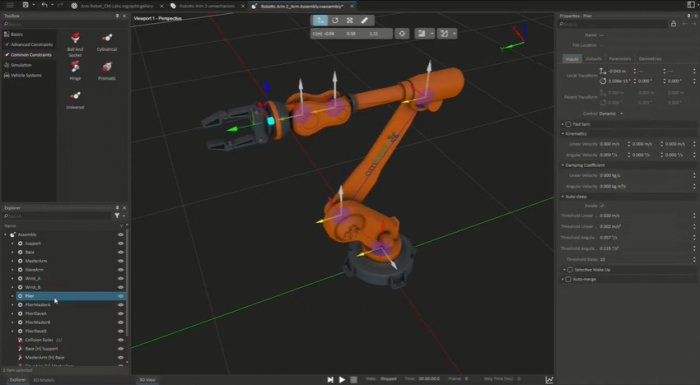Click the Redo arrow icon

tap(60, 5)
